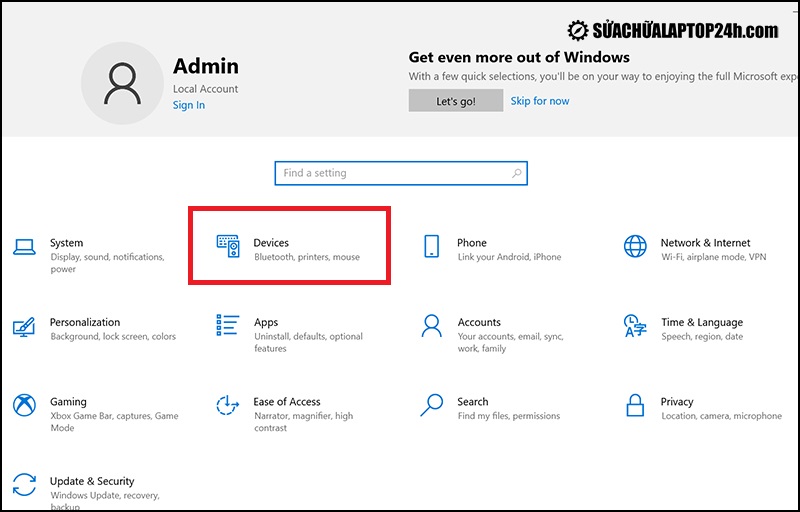Open Personalization via its paintbrush icon
Viewport: 800px width, 512px height.
(x=24, y=326)
